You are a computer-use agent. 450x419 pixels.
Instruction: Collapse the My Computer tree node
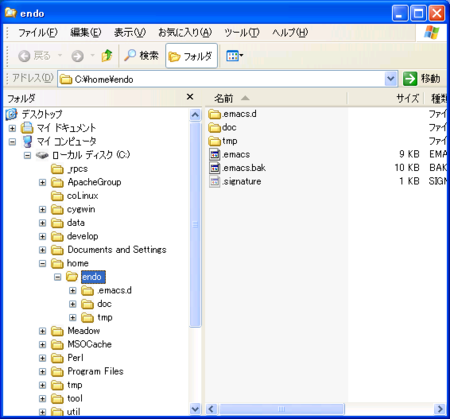point(12,142)
